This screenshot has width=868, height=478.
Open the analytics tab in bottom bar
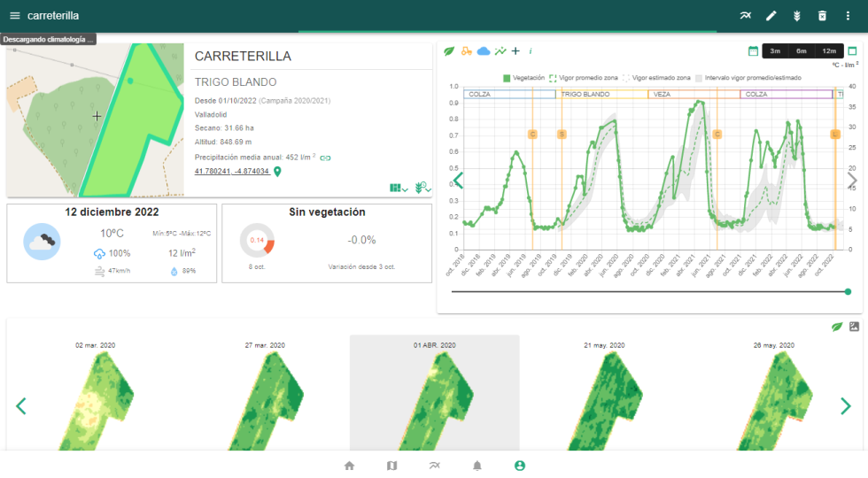[x=435, y=466]
